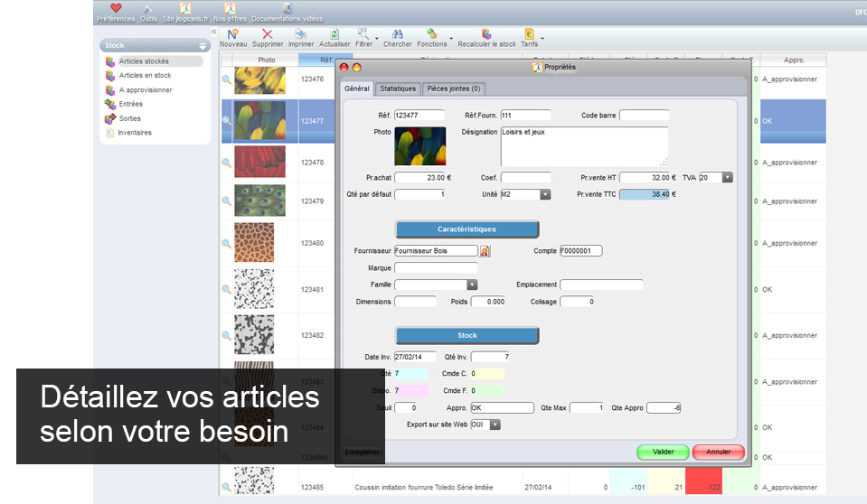Image resolution: width=867 pixels, height=504 pixels.
Task: Click magnifier icon on row 123480
Action: pos(227,243)
